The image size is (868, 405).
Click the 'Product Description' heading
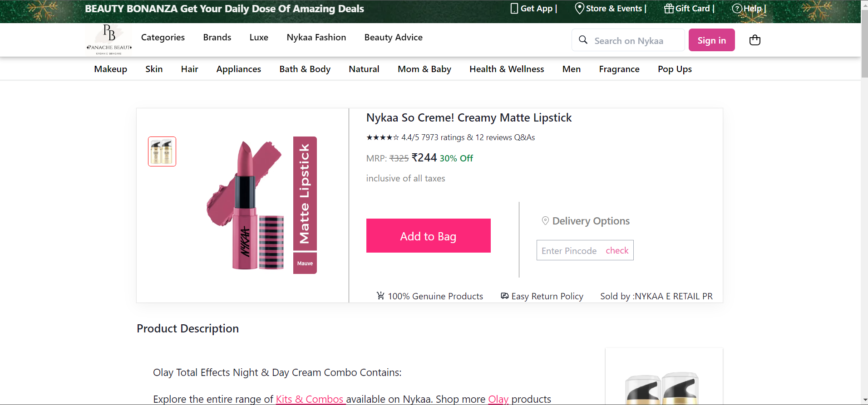(x=187, y=328)
